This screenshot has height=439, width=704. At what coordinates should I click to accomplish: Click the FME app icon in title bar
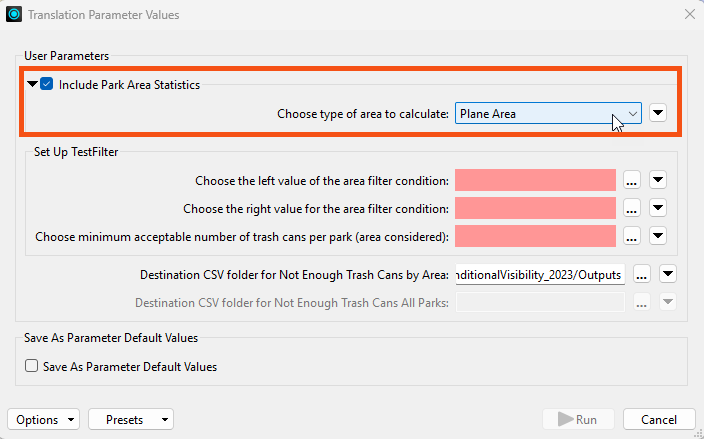(x=14, y=14)
